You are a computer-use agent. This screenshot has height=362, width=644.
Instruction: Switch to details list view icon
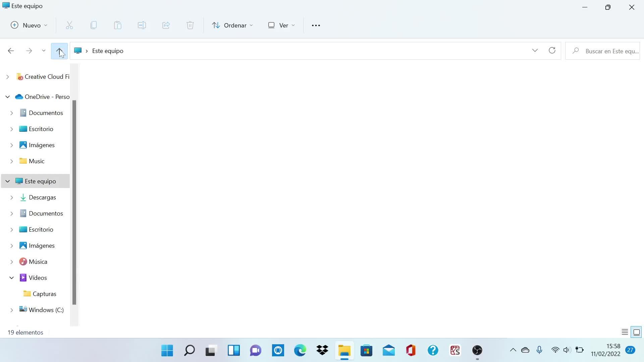coord(625,332)
